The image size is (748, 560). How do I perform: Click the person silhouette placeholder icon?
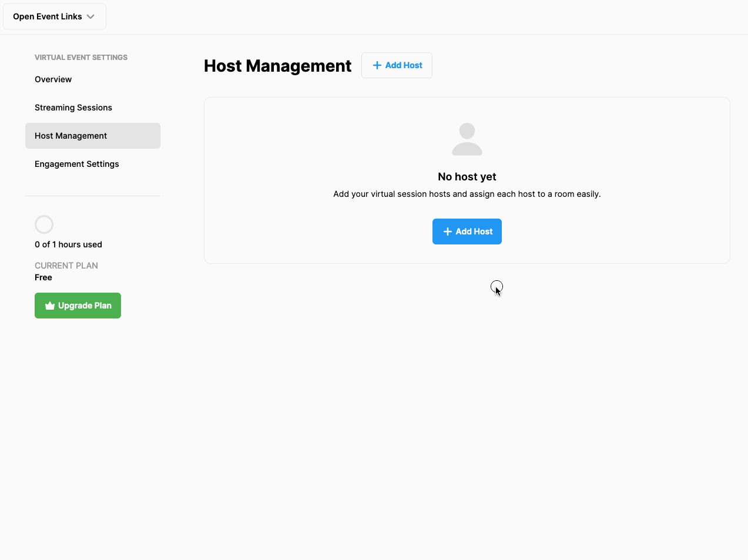pyautogui.click(x=467, y=139)
